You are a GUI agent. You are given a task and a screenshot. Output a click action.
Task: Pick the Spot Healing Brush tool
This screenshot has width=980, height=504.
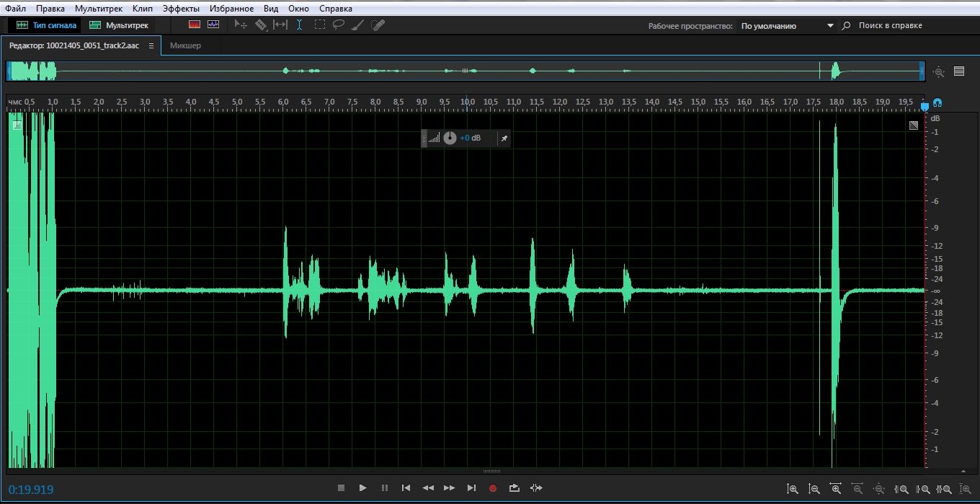378,25
